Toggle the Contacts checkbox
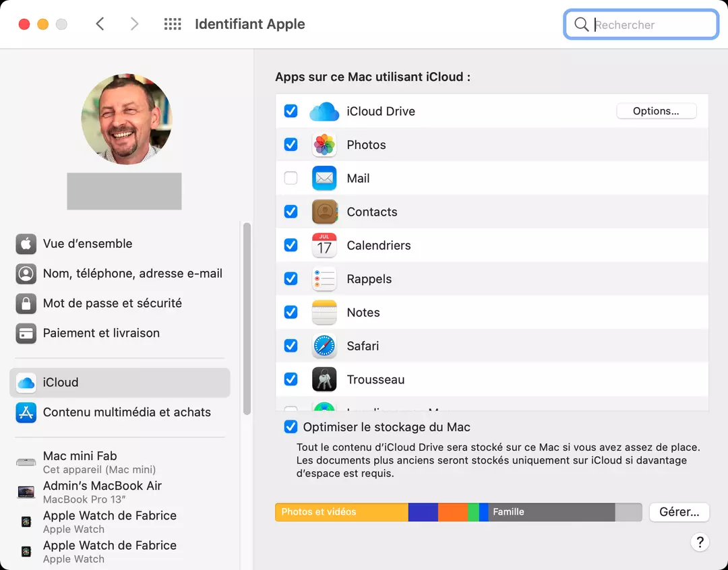This screenshot has height=570, width=728. click(x=291, y=211)
